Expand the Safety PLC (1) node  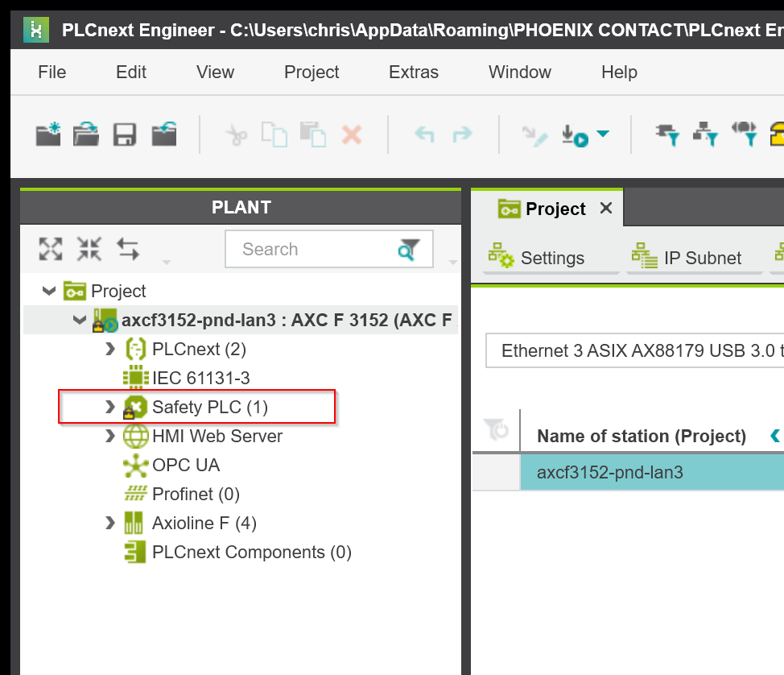click(x=110, y=407)
